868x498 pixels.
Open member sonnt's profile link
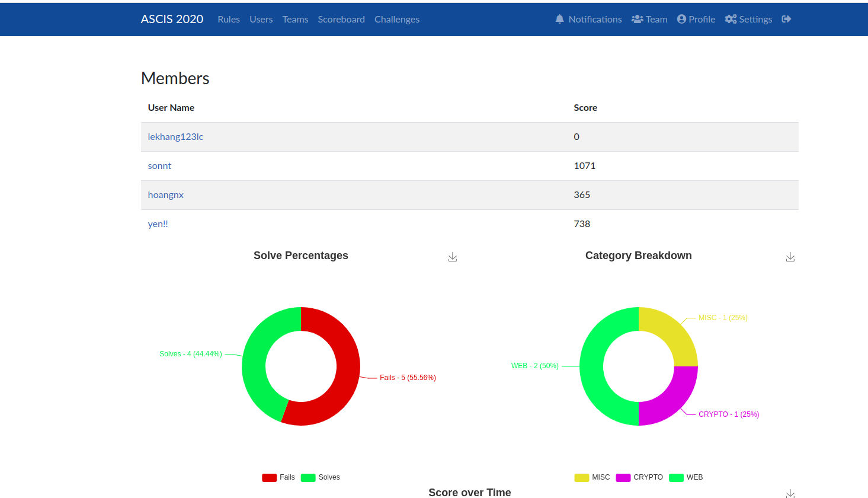[x=159, y=165]
